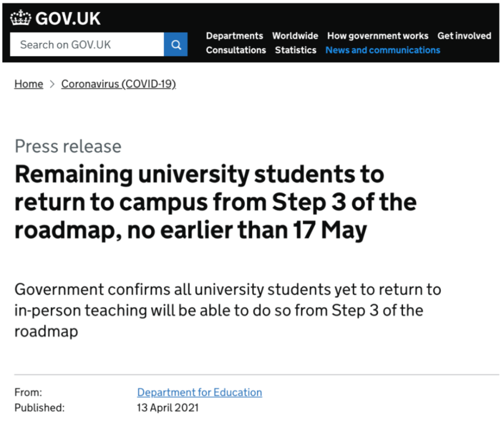Click the published date 13 April 2021
The height and width of the screenshot is (426, 504).
[x=168, y=408]
